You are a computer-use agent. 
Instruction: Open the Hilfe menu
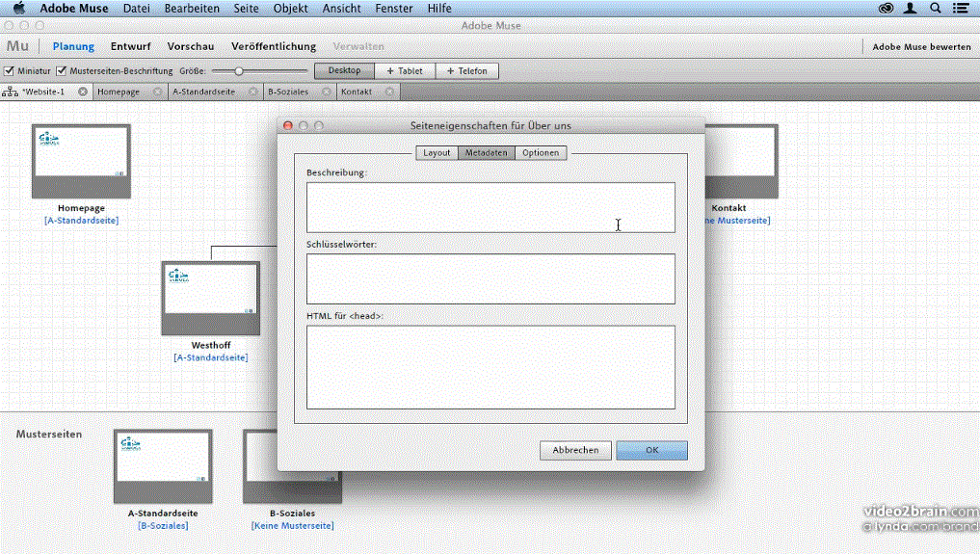click(x=439, y=8)
